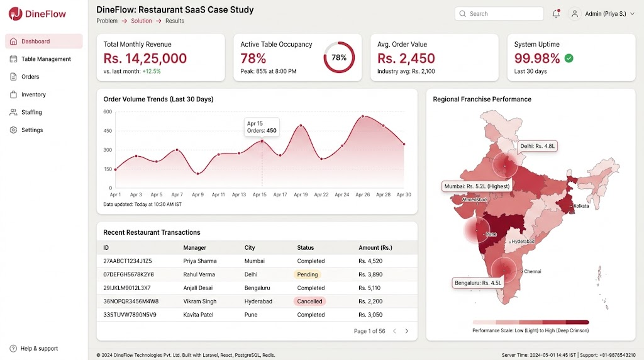Click the City column header

coord(250,248)
